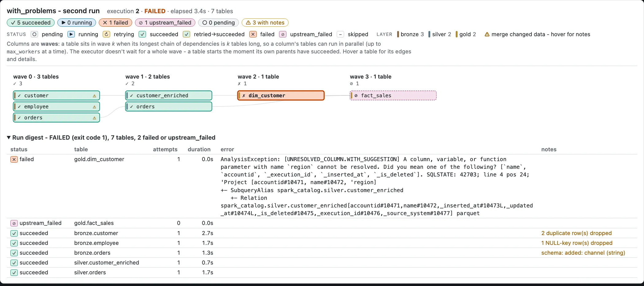This screenshot has width=644, height=286.
Task: Click warning icon on customer node
Action: click(x=94, y=96)
